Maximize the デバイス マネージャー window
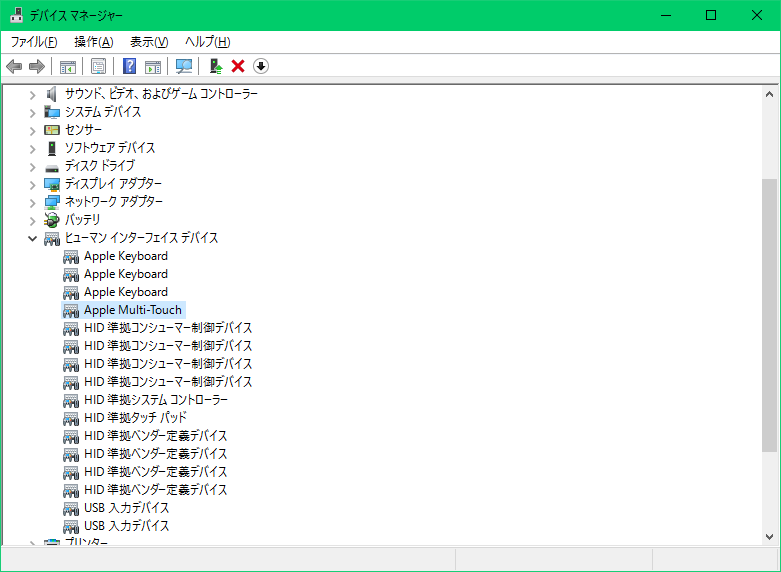 [711, 15]
